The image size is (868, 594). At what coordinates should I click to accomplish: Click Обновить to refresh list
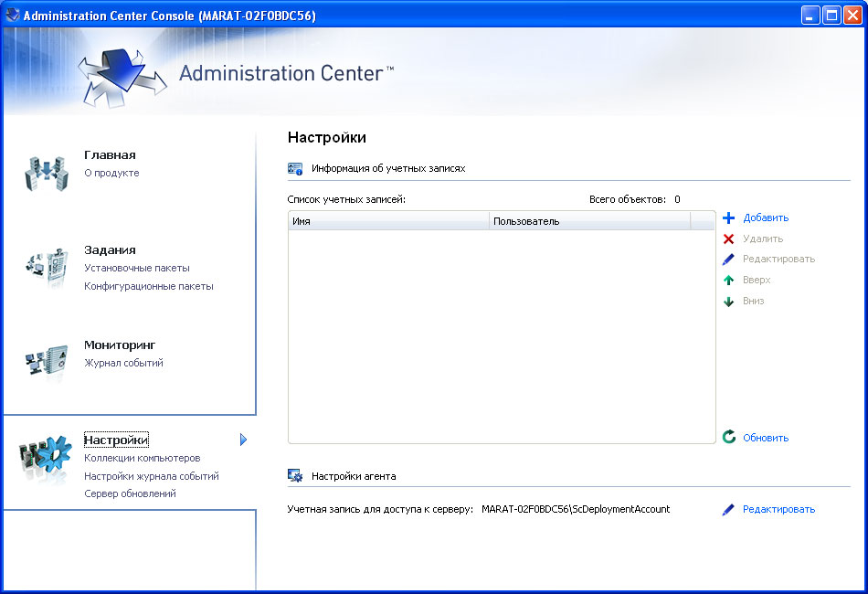pyautogui.click(x=766, y=438)
